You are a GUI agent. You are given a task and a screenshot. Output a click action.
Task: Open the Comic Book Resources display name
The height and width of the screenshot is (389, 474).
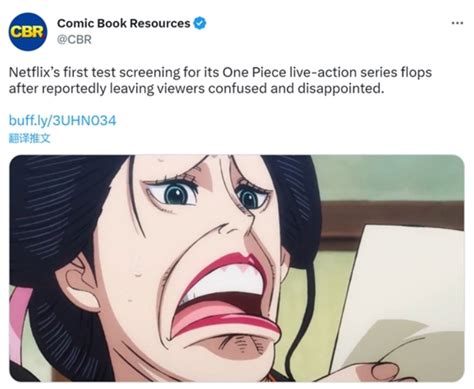(x=124, y=23)
